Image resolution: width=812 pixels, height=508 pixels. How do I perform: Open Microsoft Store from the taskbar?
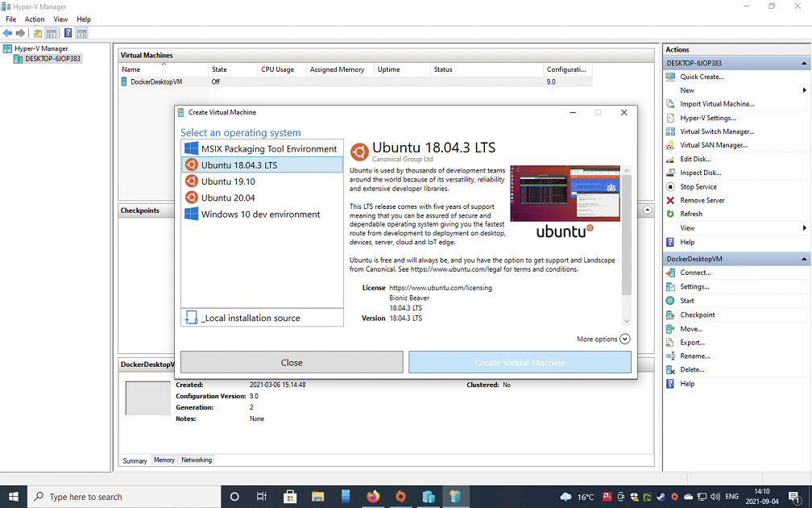(x=289, y=497)
